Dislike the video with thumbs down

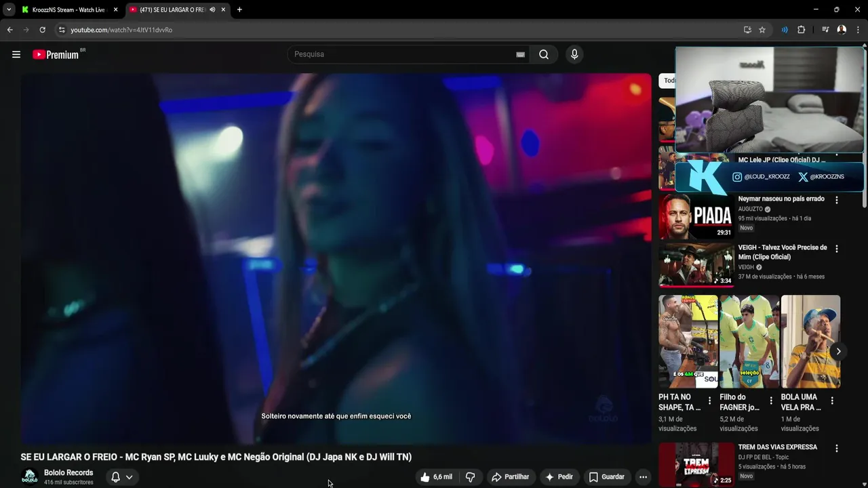point(471,477)
